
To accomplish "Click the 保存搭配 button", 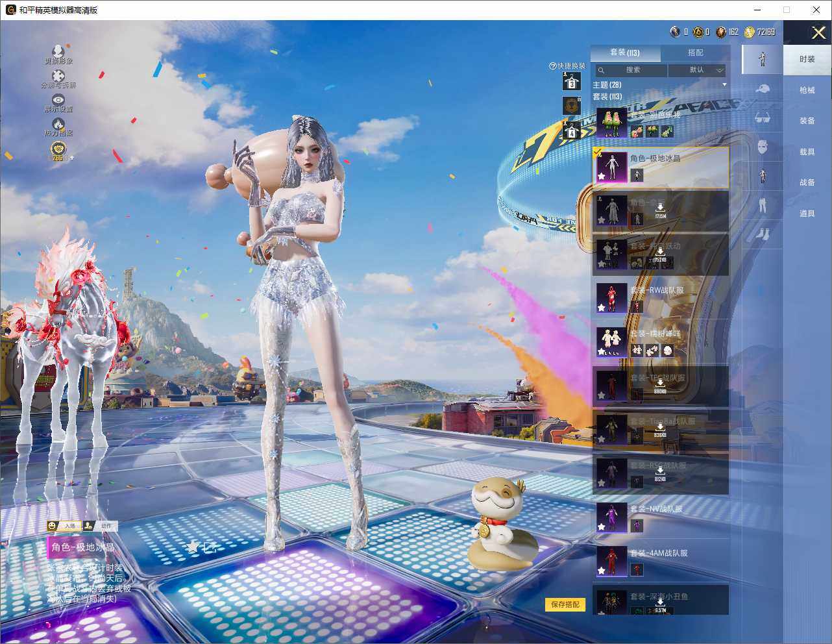I will (x=565, y=604).
